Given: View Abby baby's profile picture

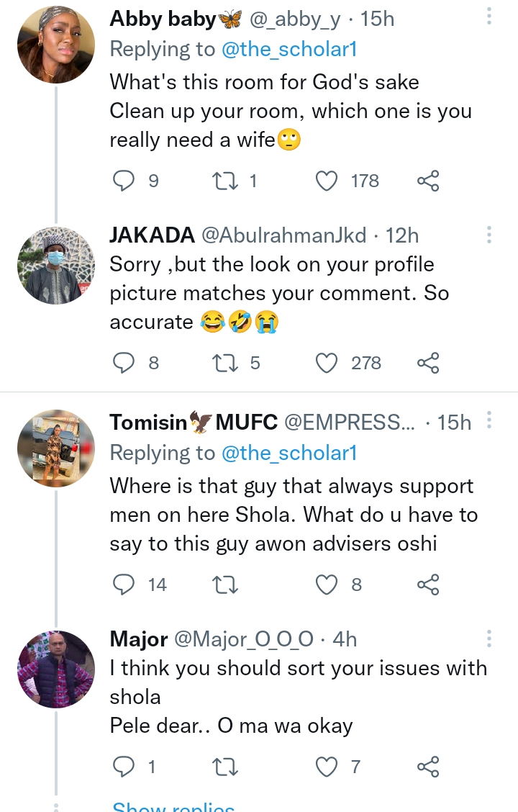Looking at the screenshot, I should [x=56, y=45].
